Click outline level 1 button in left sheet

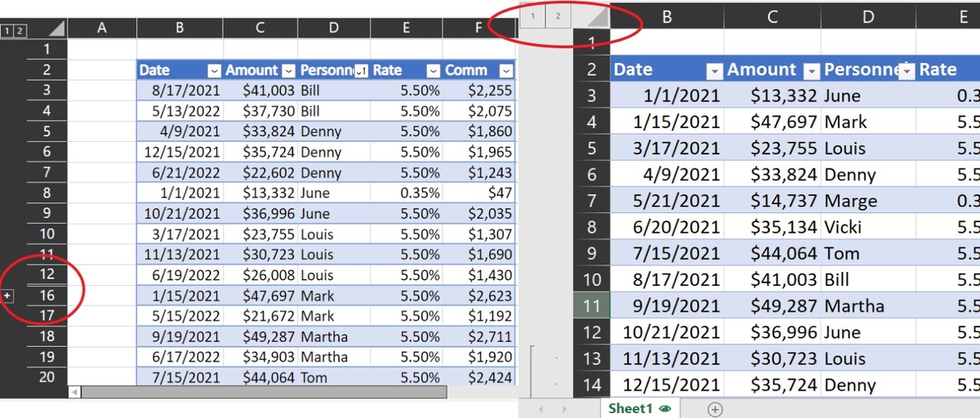click(x=7, y=31)
